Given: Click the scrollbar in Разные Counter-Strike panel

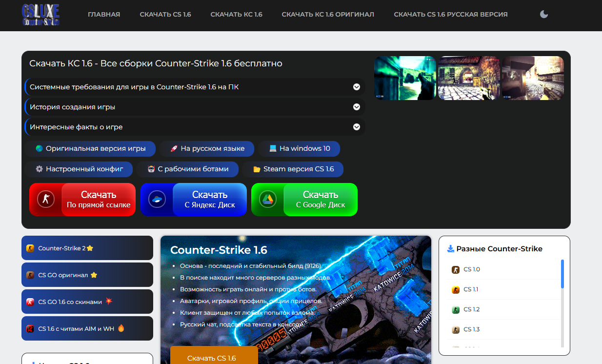Looking at the screenshot, I should point(562,274).
